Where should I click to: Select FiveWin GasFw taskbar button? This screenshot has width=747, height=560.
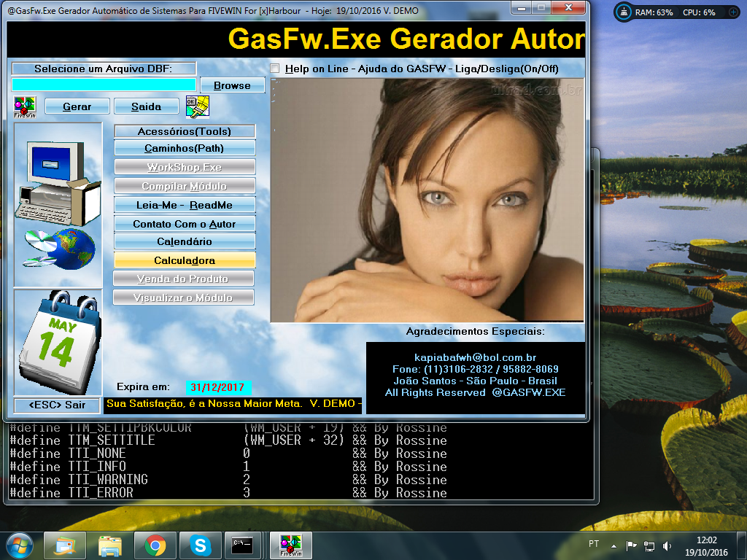[291, 545]
